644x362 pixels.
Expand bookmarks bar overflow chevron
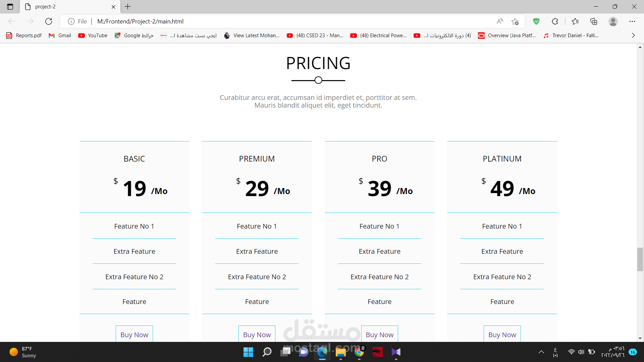point(633,36)
